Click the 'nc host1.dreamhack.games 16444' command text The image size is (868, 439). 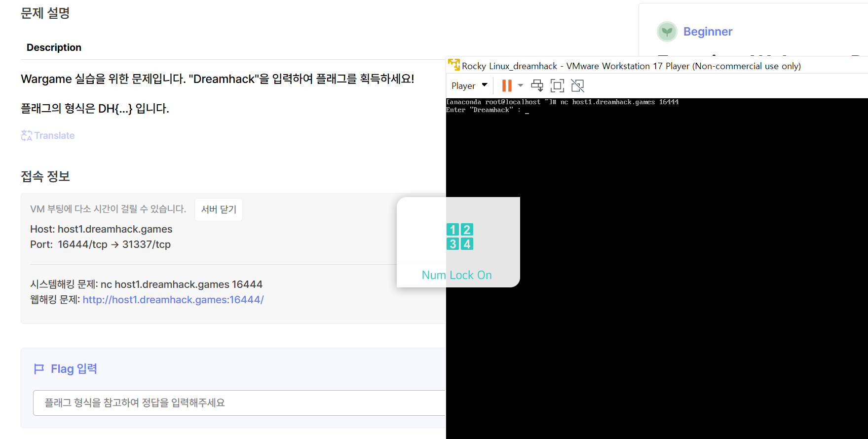click(x=182, y=284)
